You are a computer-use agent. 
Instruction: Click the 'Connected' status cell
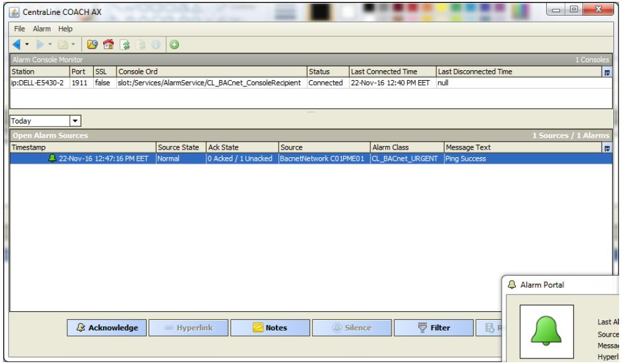click(328, 83)
